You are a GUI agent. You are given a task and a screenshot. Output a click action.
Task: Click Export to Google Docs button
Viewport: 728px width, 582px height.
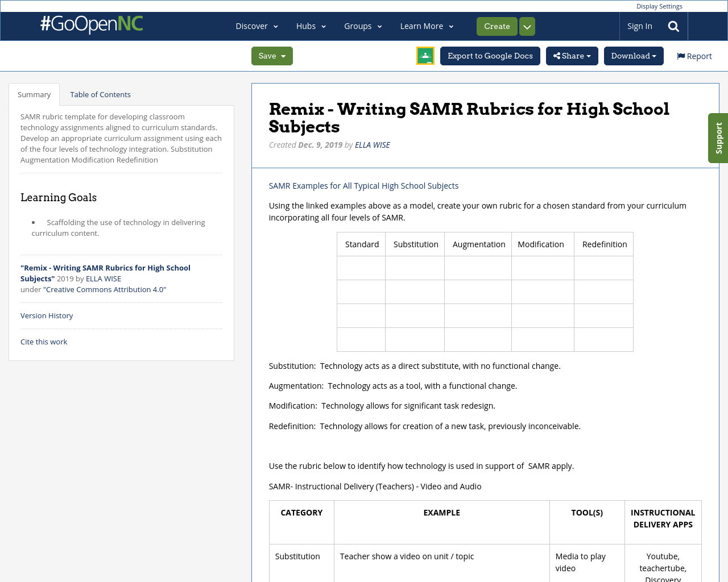490,56
